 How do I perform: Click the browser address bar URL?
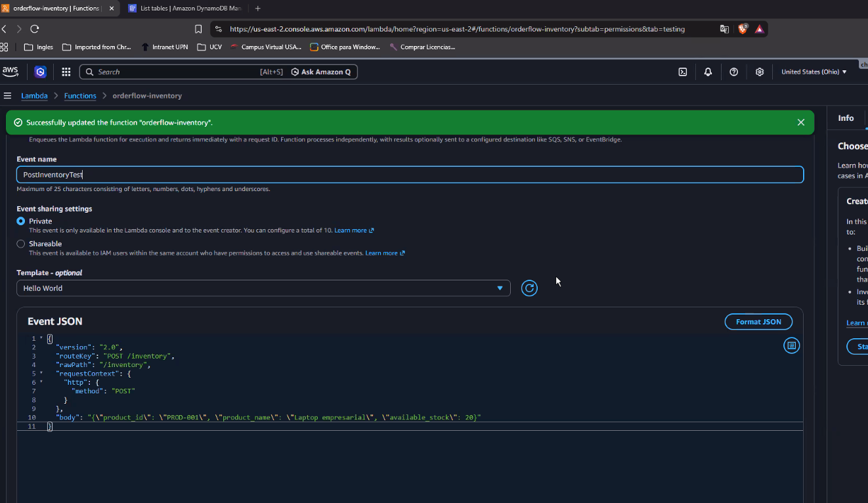[457, 29]
